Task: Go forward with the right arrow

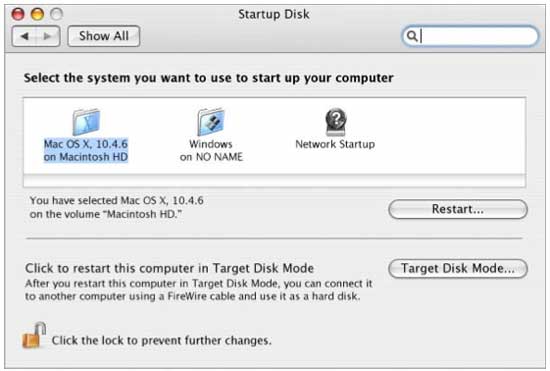Action: (47, 36)
